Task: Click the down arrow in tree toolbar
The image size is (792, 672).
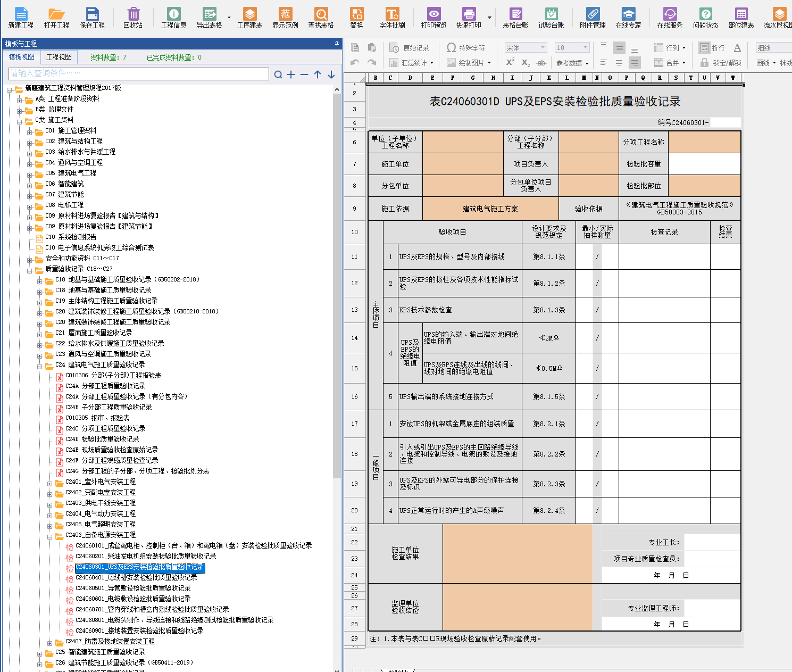Action: click(331, 74)
